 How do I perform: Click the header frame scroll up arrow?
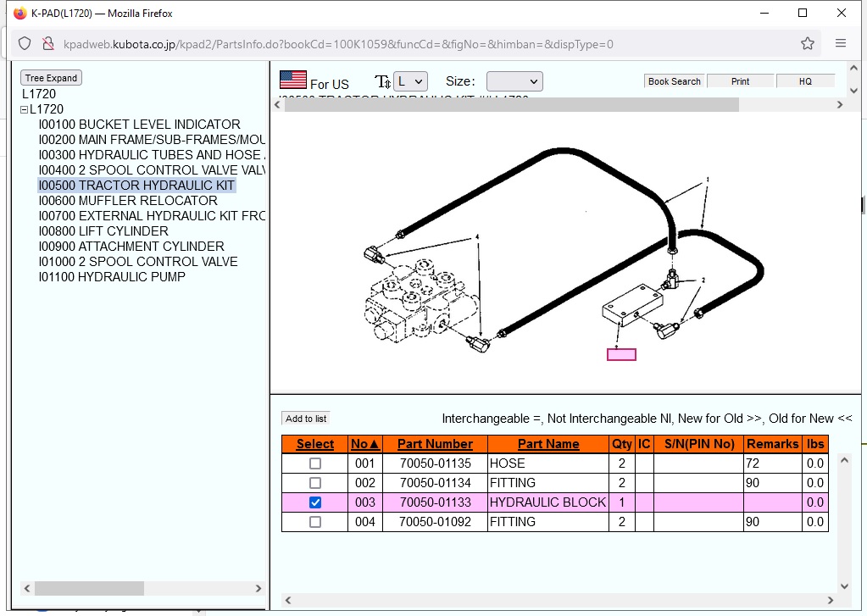tap(853, 68)
